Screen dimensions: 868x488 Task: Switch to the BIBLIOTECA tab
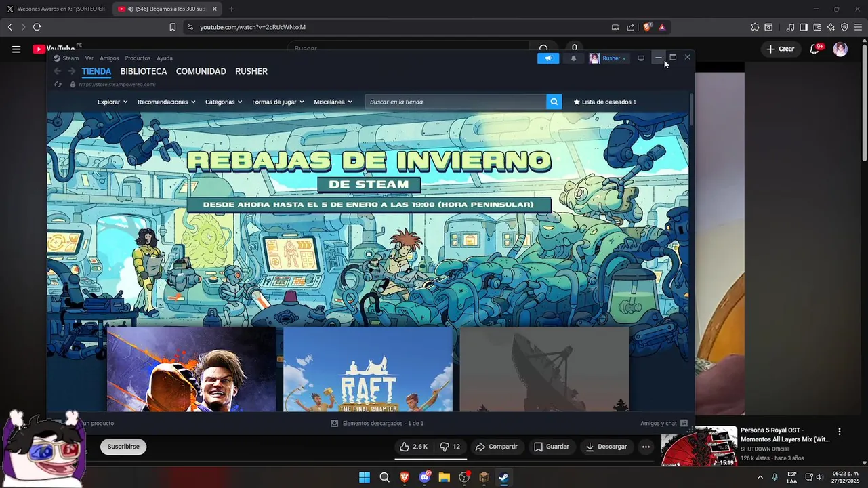144,71
